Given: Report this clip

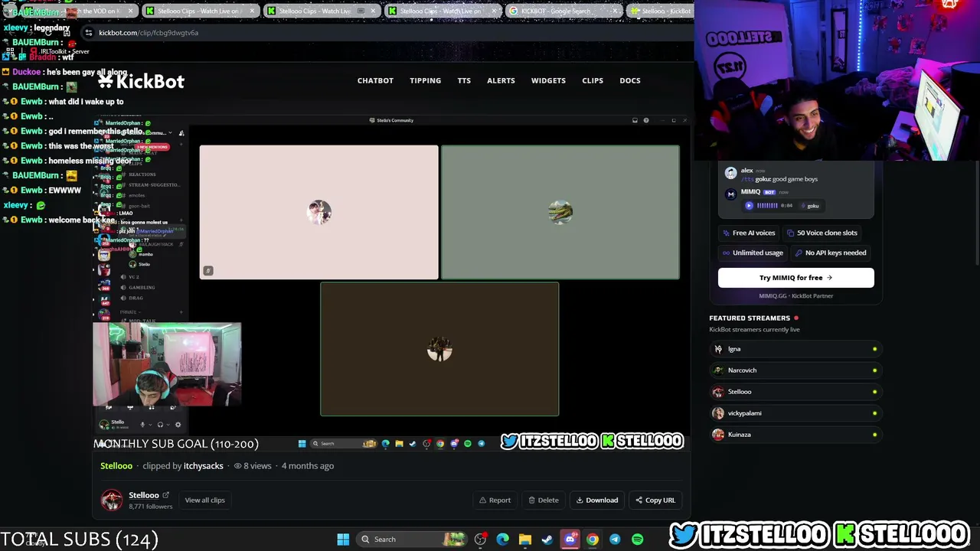Looking at the screenshot, I should tap(495, 500).
